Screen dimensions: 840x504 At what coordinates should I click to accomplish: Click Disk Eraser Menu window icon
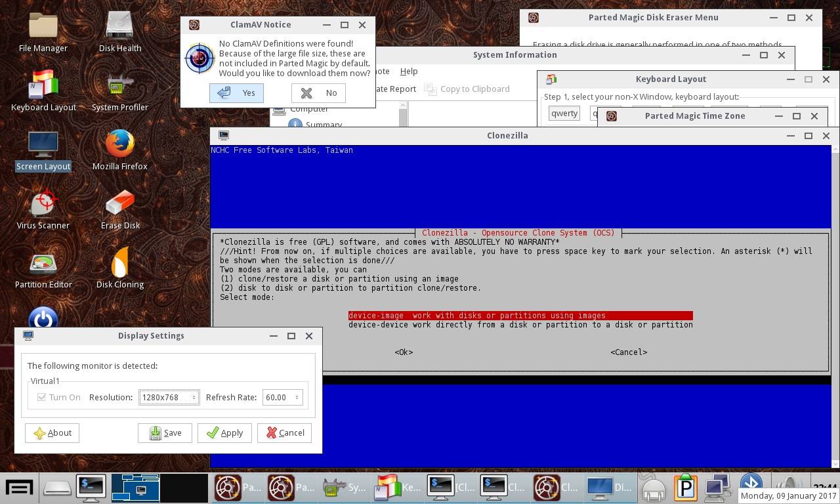pos(534,18)
